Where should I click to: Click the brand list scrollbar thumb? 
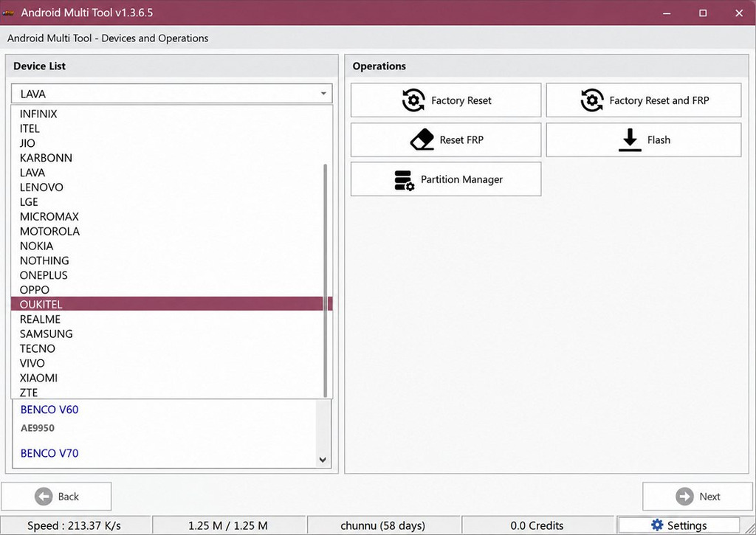pos(326,280)
